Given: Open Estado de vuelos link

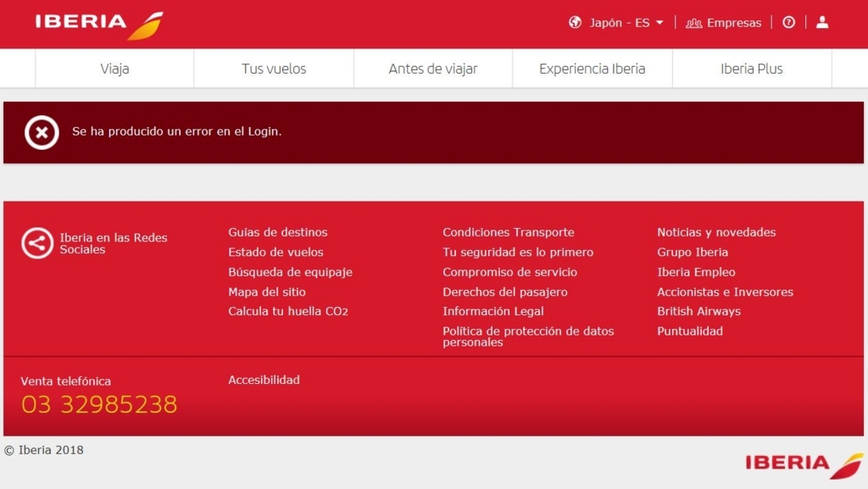Looking at the screenshot, I should coord(275,253).
